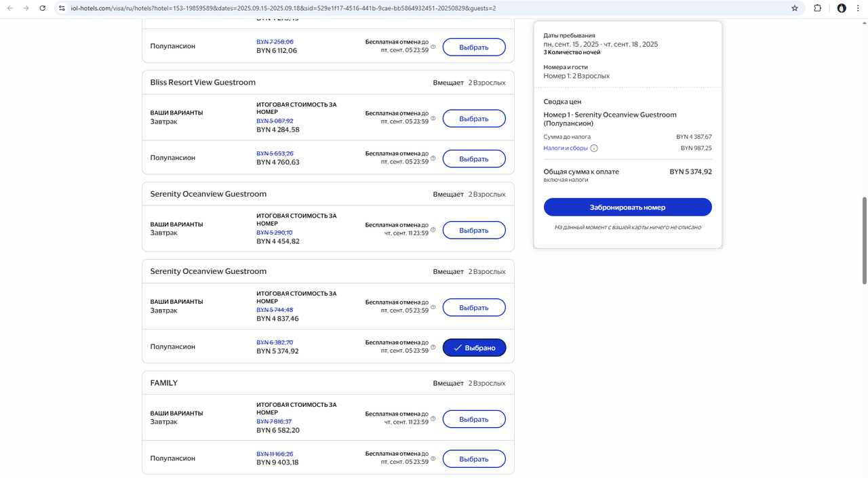Open site information icon in address bar

click(x=62, y=8)
